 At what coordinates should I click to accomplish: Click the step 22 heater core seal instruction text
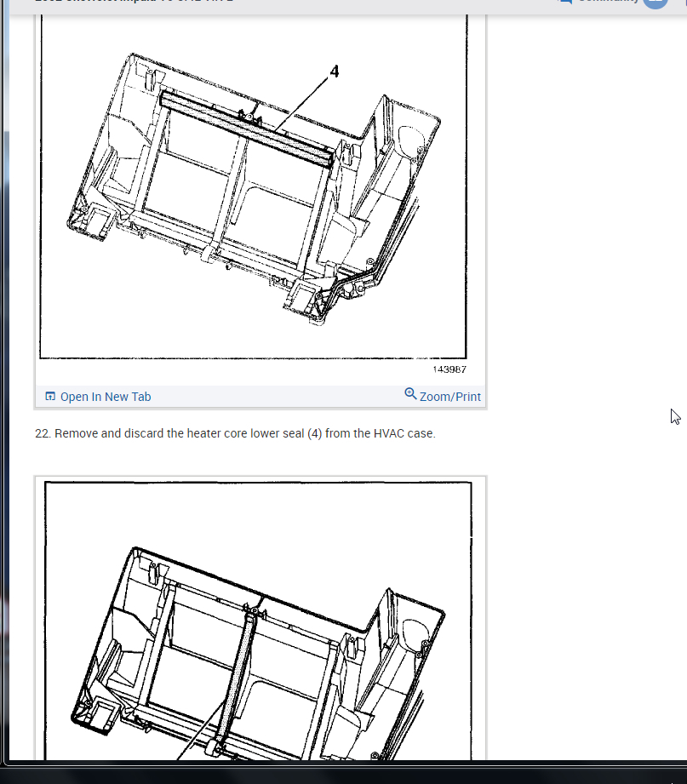coord(235,433)
